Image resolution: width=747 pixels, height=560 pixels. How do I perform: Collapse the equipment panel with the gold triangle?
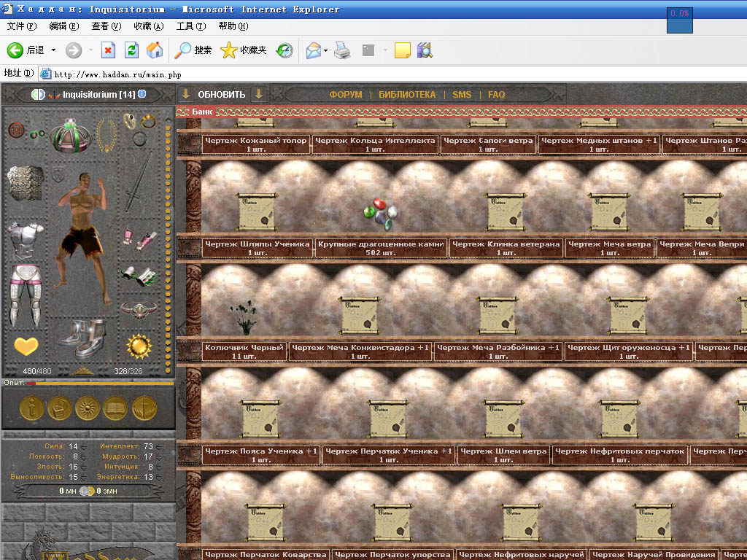(x=83, y=371)
